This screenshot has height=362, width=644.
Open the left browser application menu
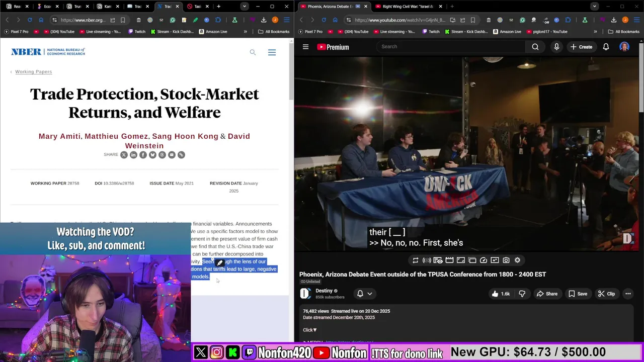[x=286, y=20]
